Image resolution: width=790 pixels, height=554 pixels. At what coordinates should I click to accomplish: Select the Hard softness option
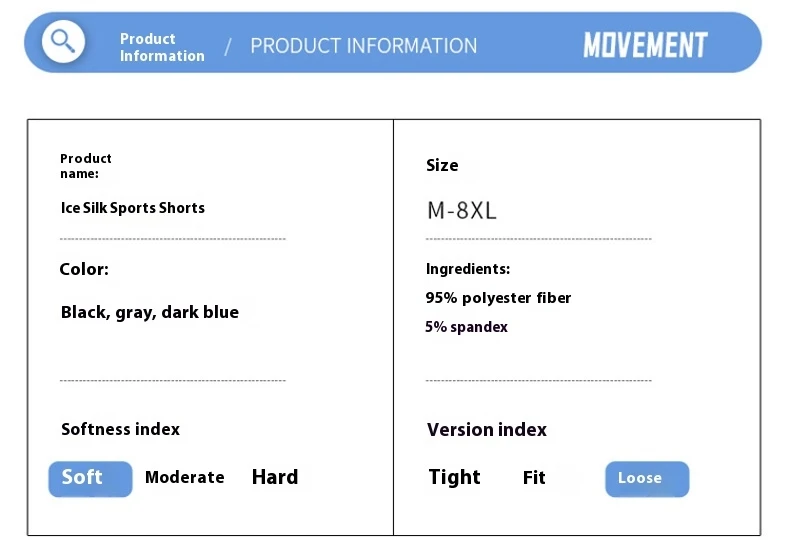coord(275,477)
